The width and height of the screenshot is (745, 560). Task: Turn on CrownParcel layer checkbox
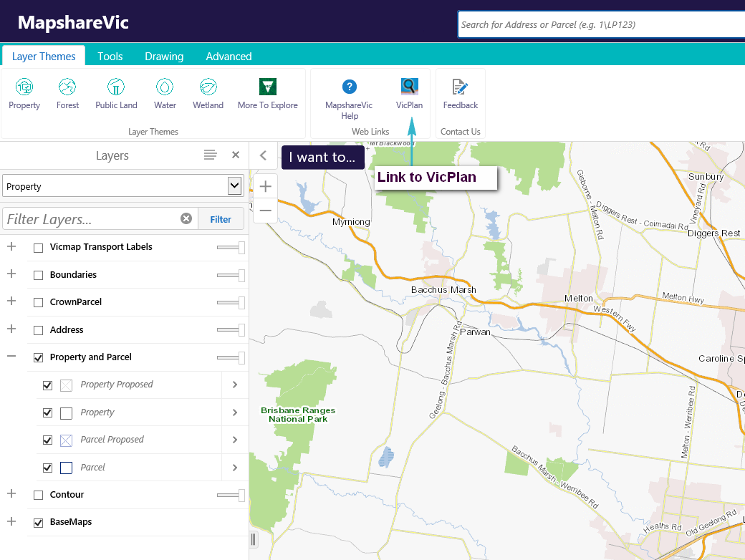pyautogui.click(x=39, y=303)
